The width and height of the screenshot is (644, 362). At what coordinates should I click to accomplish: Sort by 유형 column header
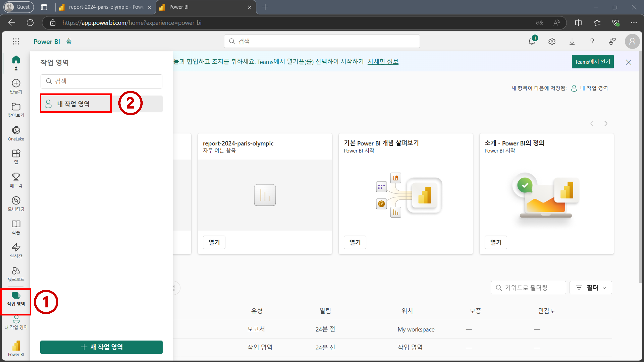tap(257, 311)
